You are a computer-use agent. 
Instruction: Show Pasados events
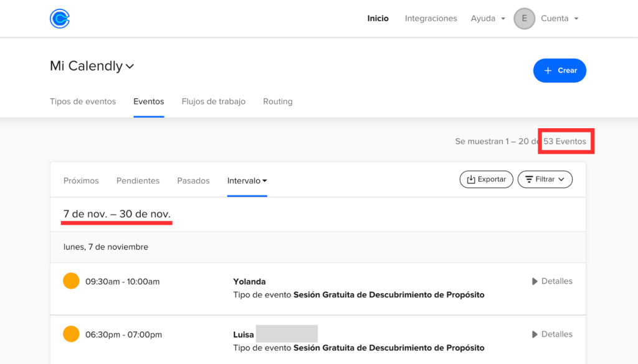pyautogui.click(x=193, y=180)
